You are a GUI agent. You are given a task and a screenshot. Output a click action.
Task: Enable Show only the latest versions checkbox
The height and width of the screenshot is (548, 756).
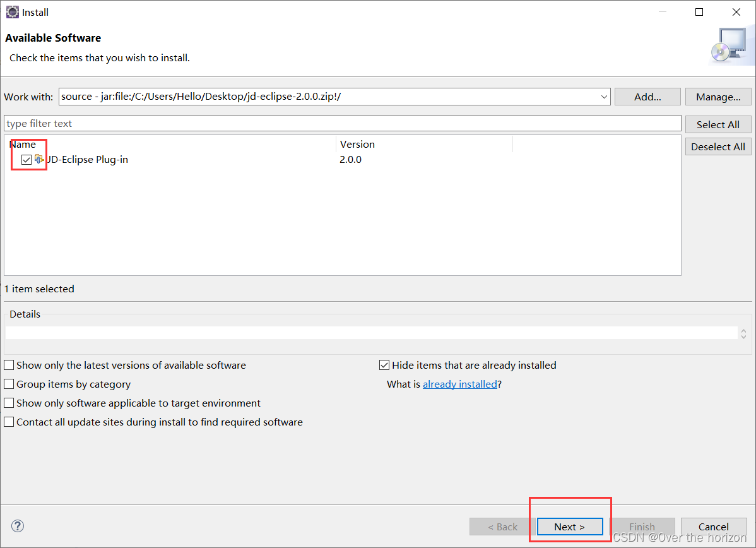point(9,365)
